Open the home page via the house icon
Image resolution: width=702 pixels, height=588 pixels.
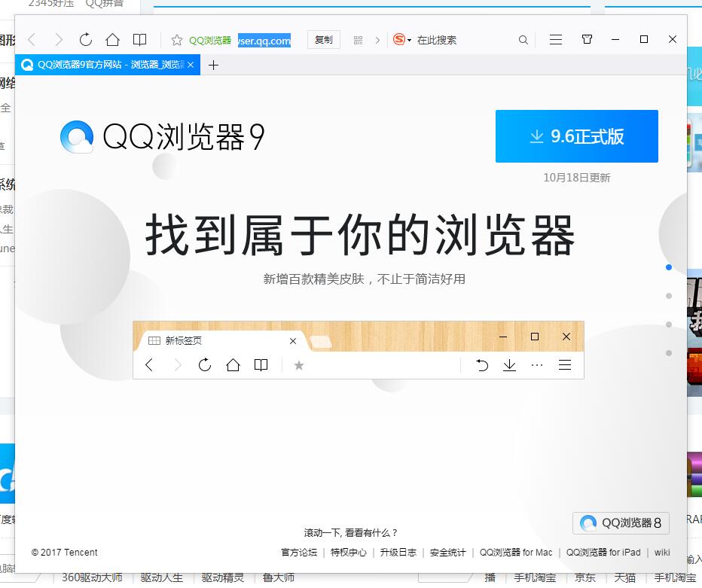pos(112,40)
